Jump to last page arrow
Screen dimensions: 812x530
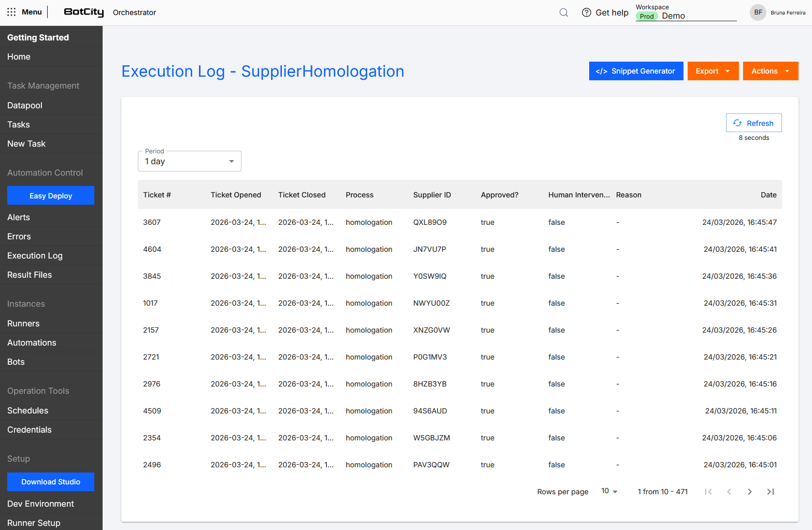771,492
